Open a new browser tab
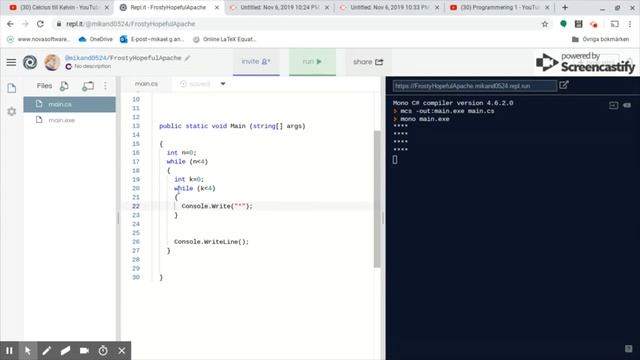Screen dimensions: 640x360 tap(565, 7)
